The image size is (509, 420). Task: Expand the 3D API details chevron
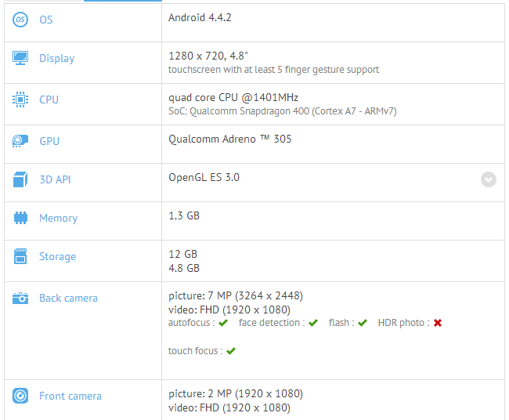tap(488, 179)
